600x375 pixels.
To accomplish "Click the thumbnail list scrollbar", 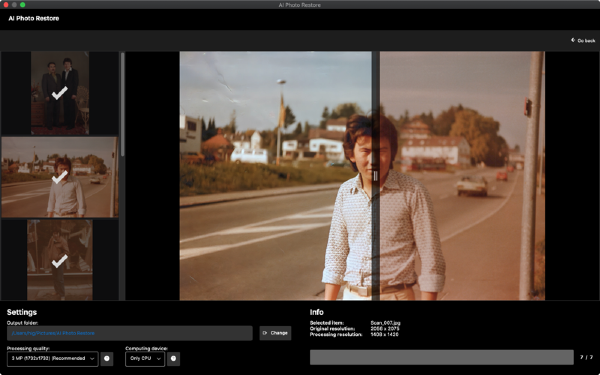I will 122,104.
